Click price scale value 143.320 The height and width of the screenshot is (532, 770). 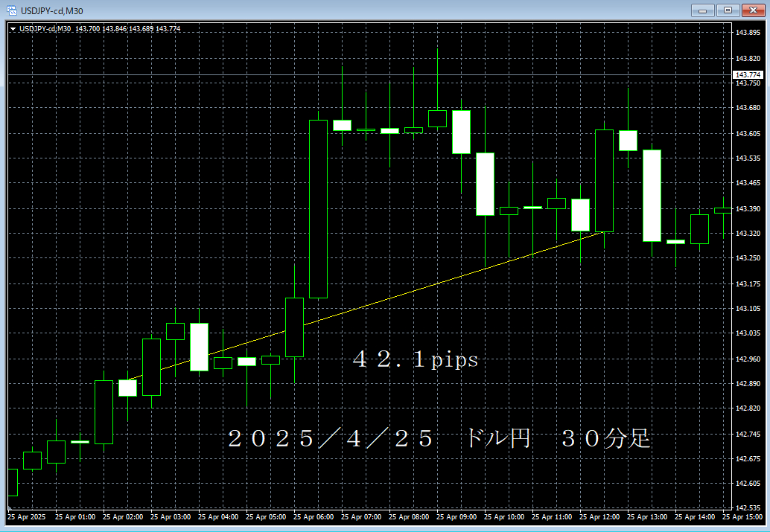[x=748, y=233]
